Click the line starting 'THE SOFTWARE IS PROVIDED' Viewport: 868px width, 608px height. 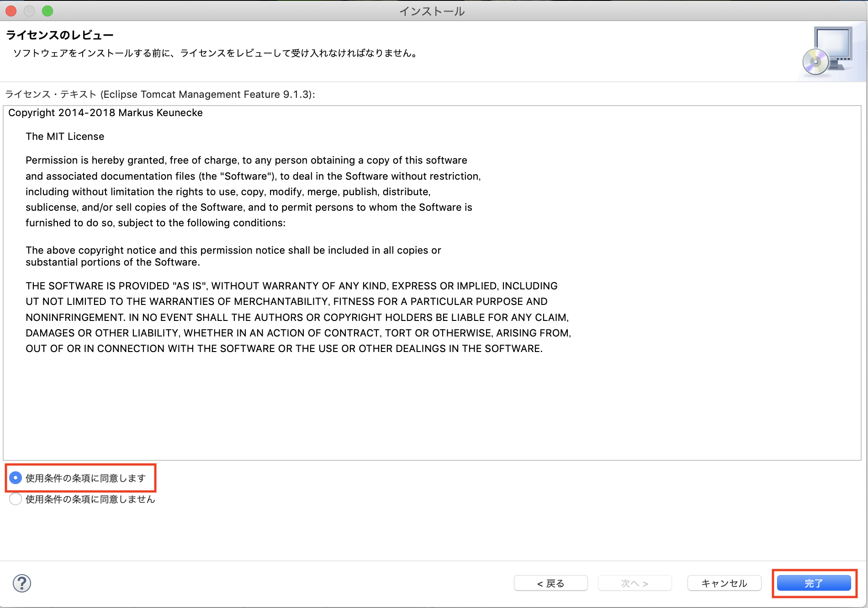(x=291, y=286)
